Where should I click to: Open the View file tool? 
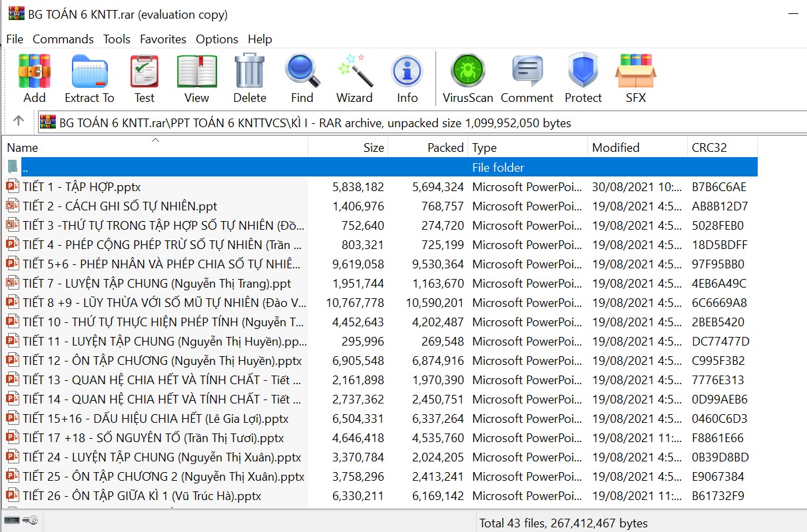[196, 71]
